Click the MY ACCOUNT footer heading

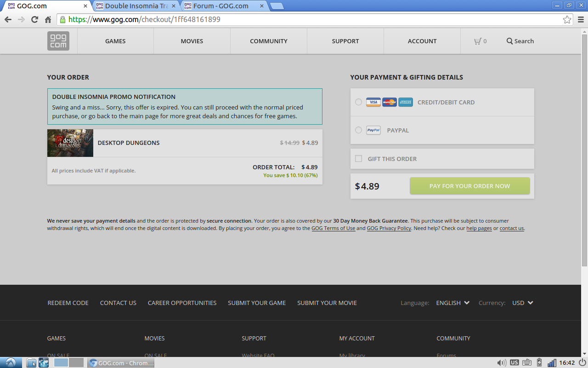[357, 338]
